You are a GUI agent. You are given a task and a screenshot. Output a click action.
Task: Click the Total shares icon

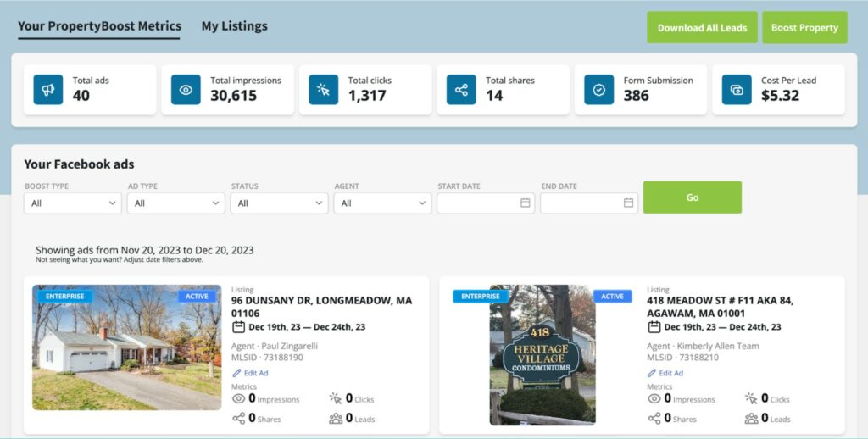coord(461,90)
